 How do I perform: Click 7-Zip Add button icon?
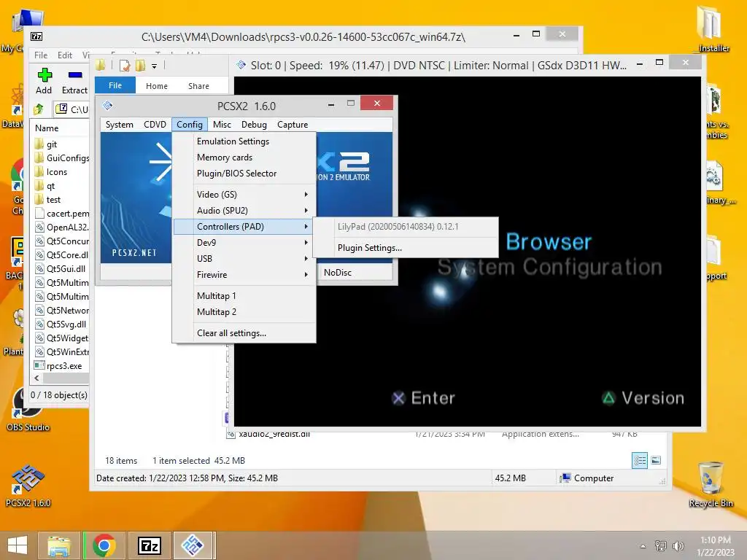[44, 75]
